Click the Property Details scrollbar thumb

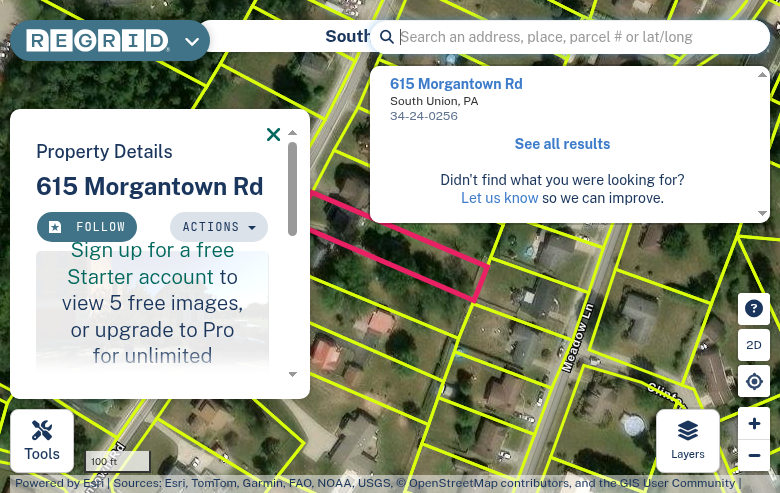292,189
